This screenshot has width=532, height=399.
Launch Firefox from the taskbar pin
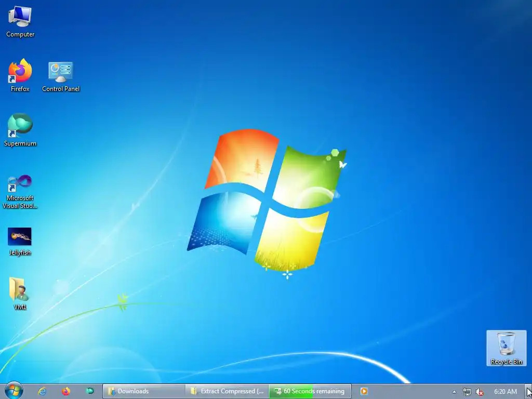tap(66, 391)
